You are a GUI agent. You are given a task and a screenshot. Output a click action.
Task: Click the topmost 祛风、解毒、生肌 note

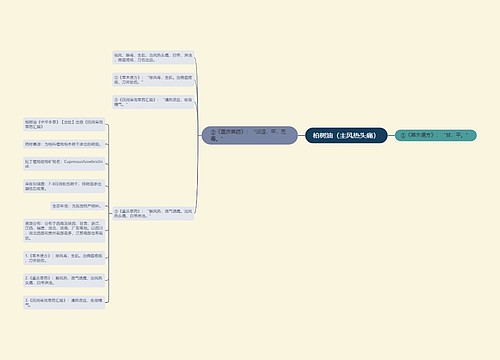(x=153, y=57)
